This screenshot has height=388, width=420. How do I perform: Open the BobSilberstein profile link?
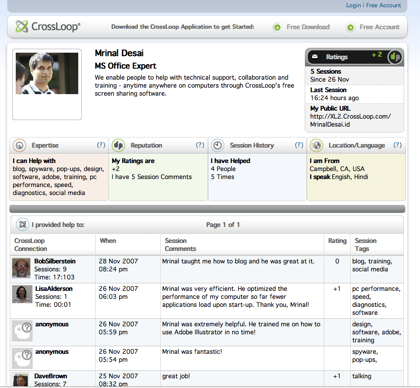click(x=55, y=261)
